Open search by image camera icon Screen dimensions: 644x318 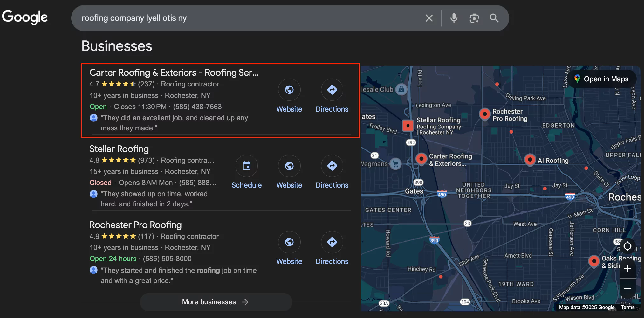click(x=474, y=18)
